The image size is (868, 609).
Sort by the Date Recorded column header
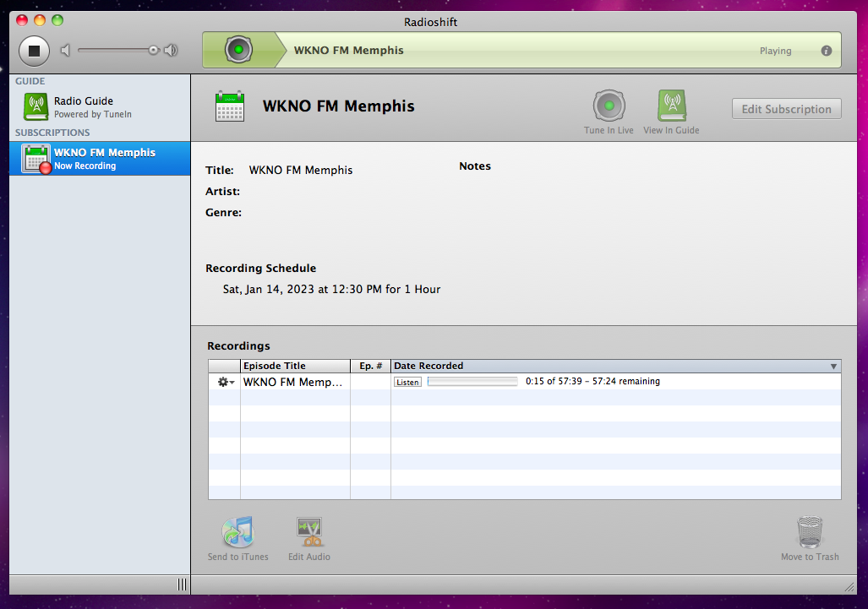click(x=615, y=367)
